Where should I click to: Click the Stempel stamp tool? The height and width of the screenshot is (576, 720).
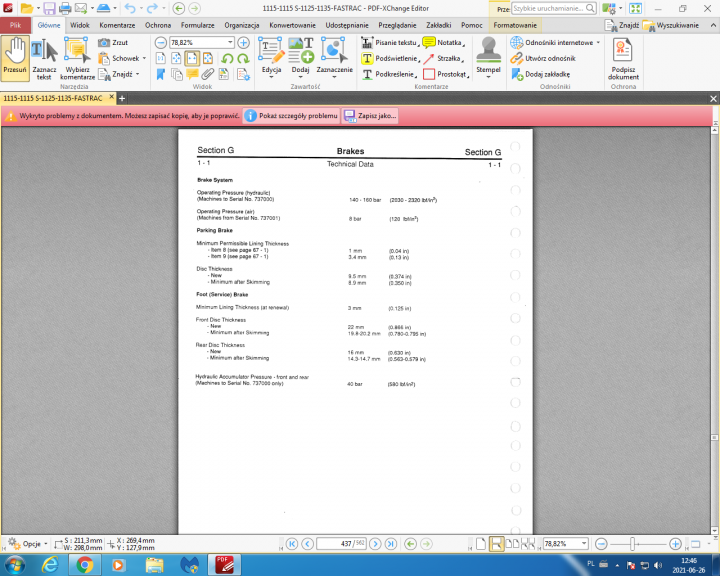click(488, 58)
